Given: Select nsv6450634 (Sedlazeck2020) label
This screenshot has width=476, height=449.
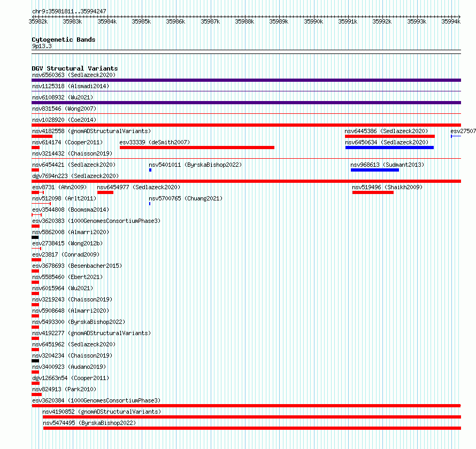Looking at the screenshot, I should [387, 142].
